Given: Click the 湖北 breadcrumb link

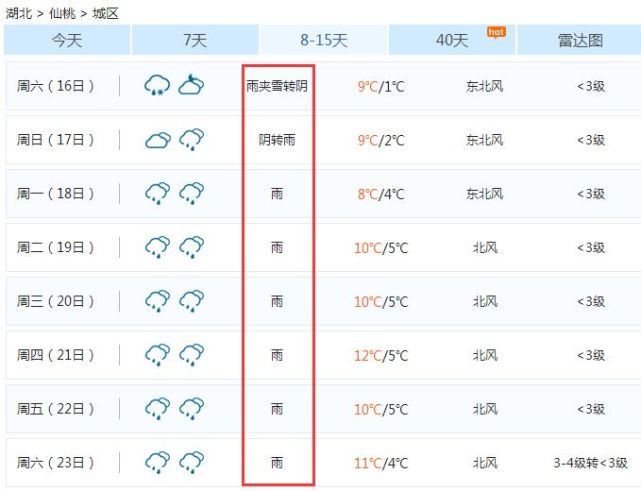Looking at the screenshot, I should pos(19,13).
